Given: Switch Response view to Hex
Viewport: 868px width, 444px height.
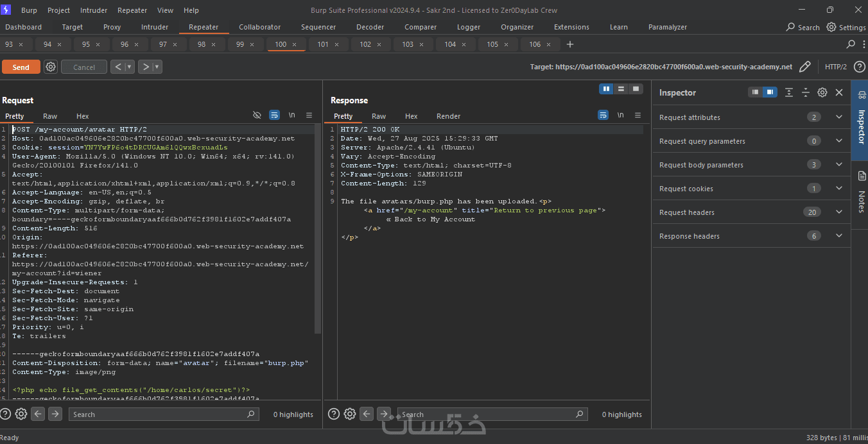Looking at the screenshot, I should pos(412,116).
